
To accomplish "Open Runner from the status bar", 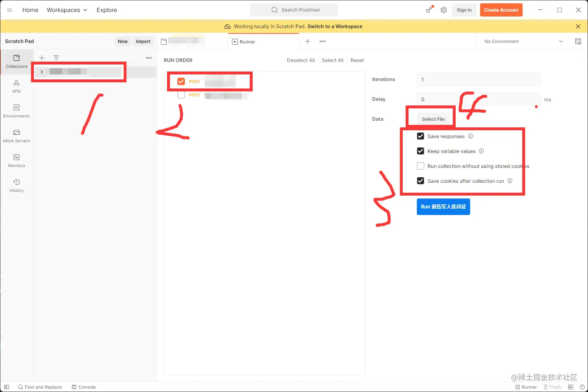I will [x=526, y=387].
